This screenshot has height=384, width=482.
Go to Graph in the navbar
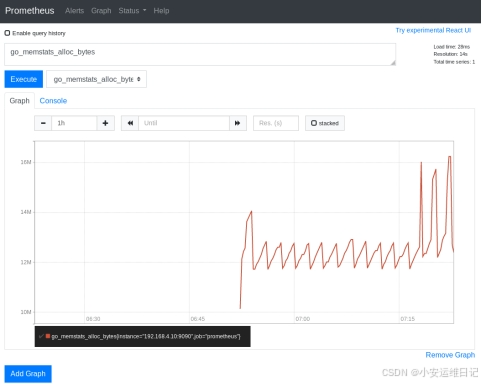click(101, 11)
